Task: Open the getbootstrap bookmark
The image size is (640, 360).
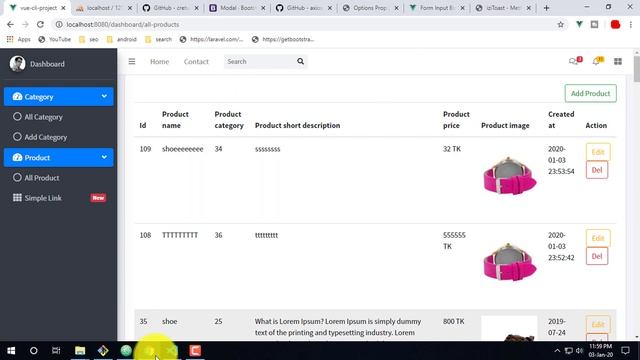Action: pyautogui.click(x=283, y=40)
